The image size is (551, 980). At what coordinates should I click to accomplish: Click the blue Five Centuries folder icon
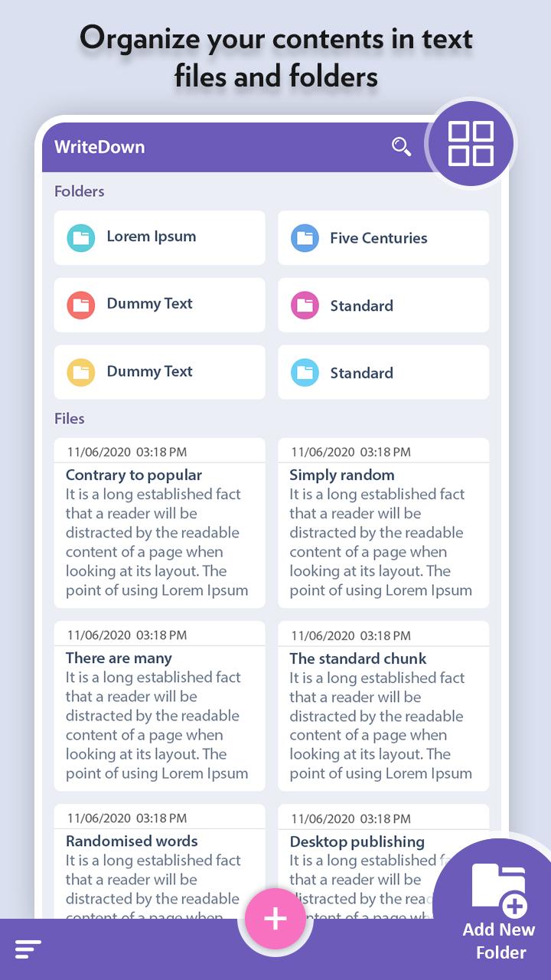[x=305, y=238]
